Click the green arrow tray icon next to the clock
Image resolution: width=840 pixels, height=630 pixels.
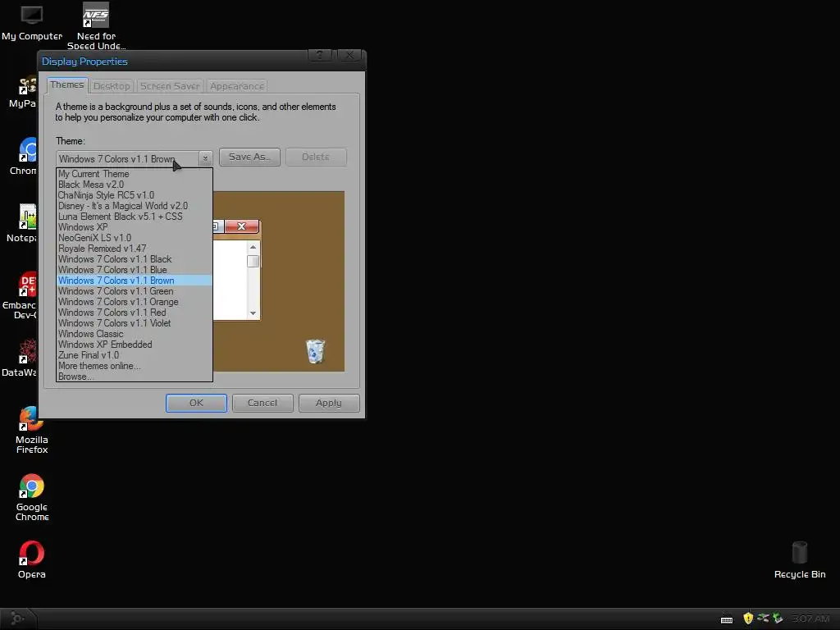click(778, 619)
